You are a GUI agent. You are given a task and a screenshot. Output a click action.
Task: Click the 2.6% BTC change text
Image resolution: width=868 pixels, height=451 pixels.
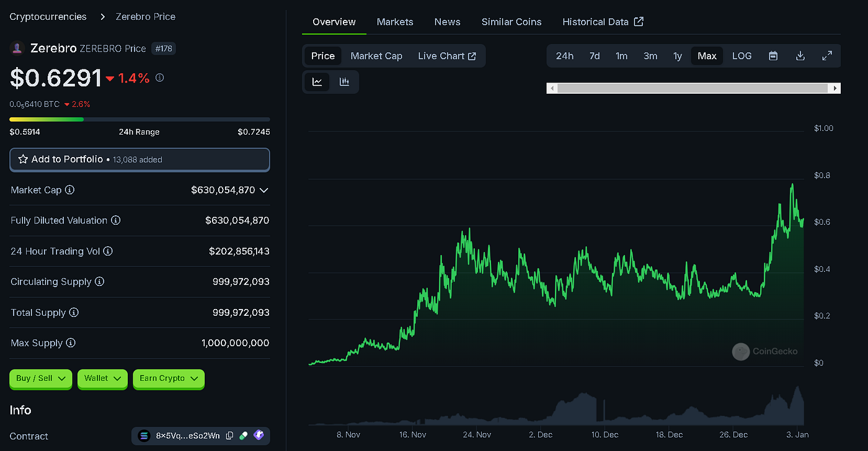(81, 104)
